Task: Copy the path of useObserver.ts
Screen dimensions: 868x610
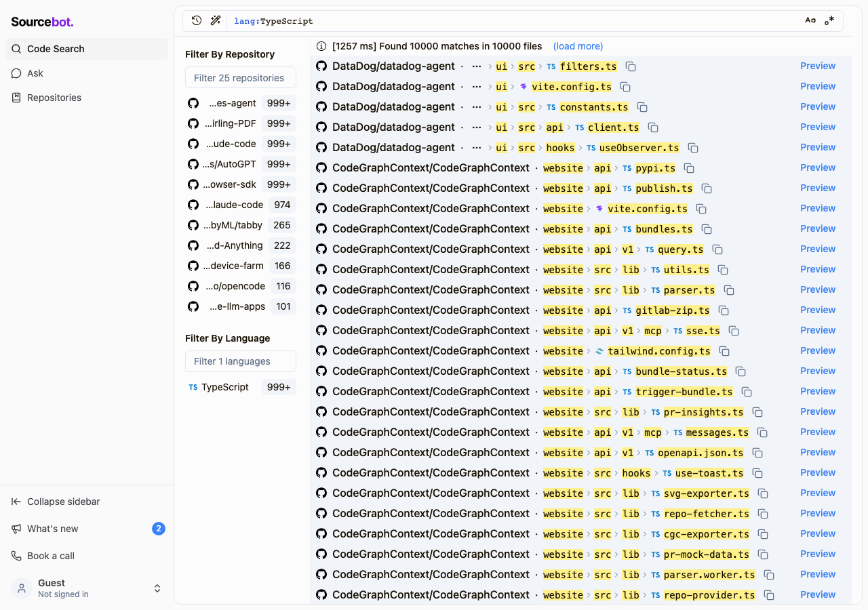Action: [x=693, y=148]
